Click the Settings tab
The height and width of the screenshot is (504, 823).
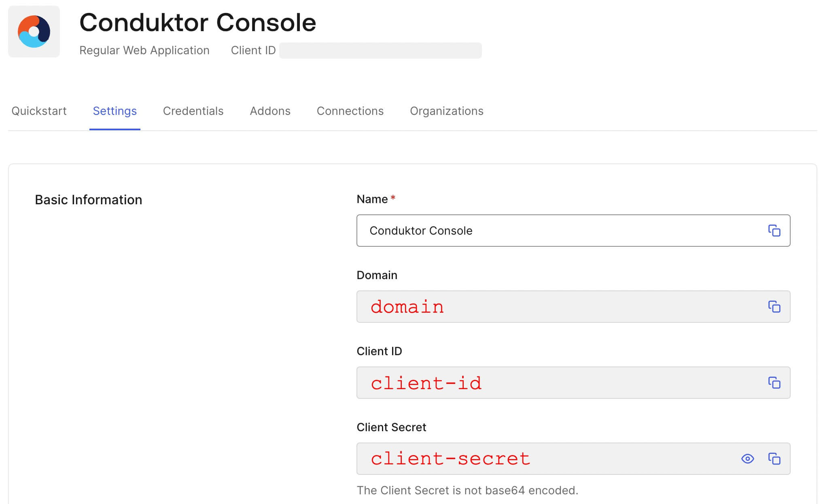[x=115, y=111]
